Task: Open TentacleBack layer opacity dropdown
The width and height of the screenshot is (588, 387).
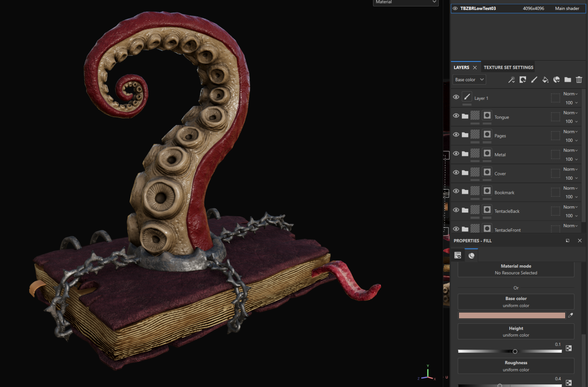Action: click(571, 215)
